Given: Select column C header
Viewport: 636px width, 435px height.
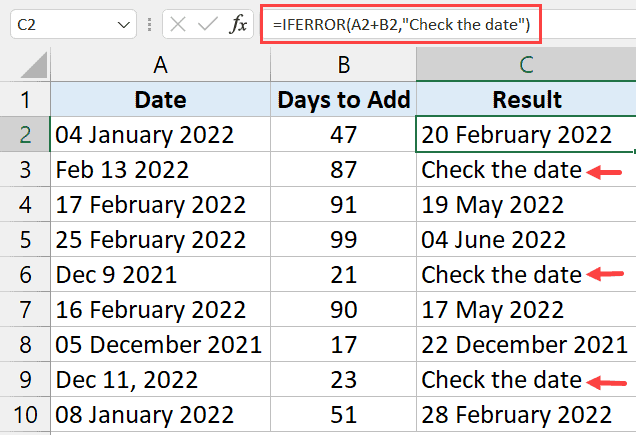Looking at the screenshot, I should 526,65.
